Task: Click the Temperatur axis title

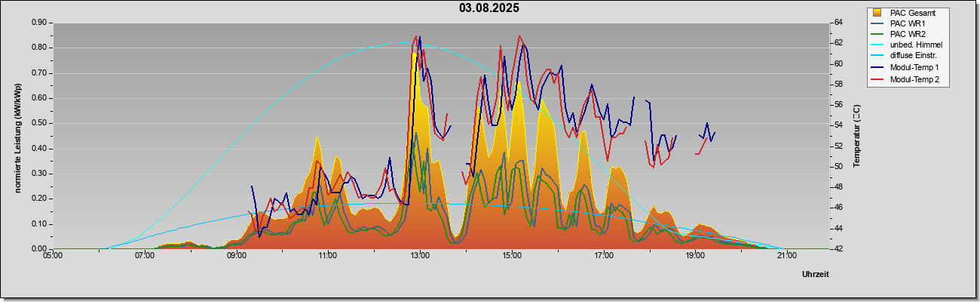Action: click(x=856, y=136)
